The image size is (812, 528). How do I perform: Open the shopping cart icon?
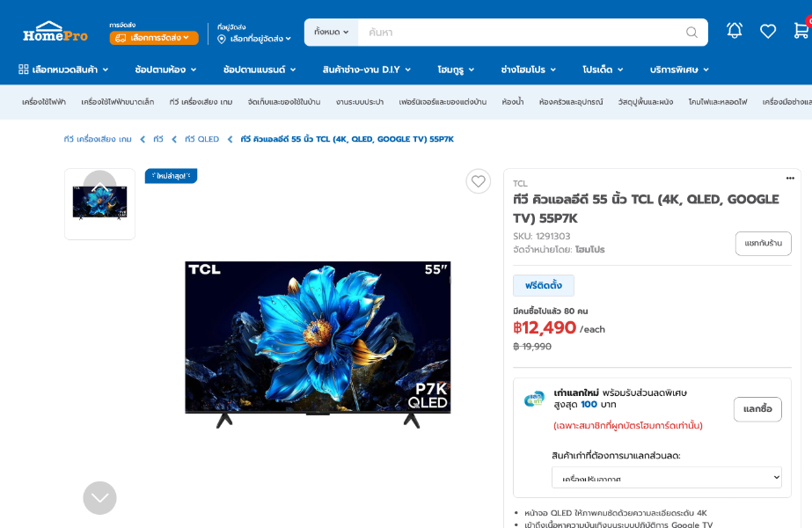801,31
